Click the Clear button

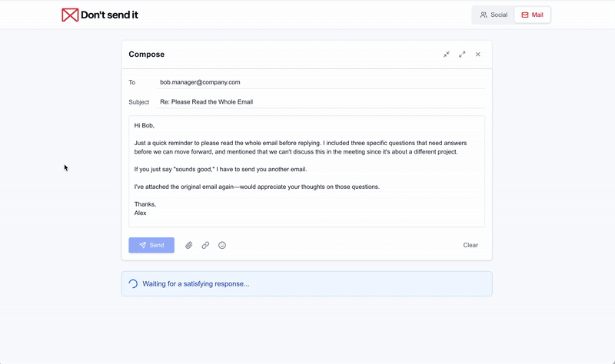click(470, 245)
